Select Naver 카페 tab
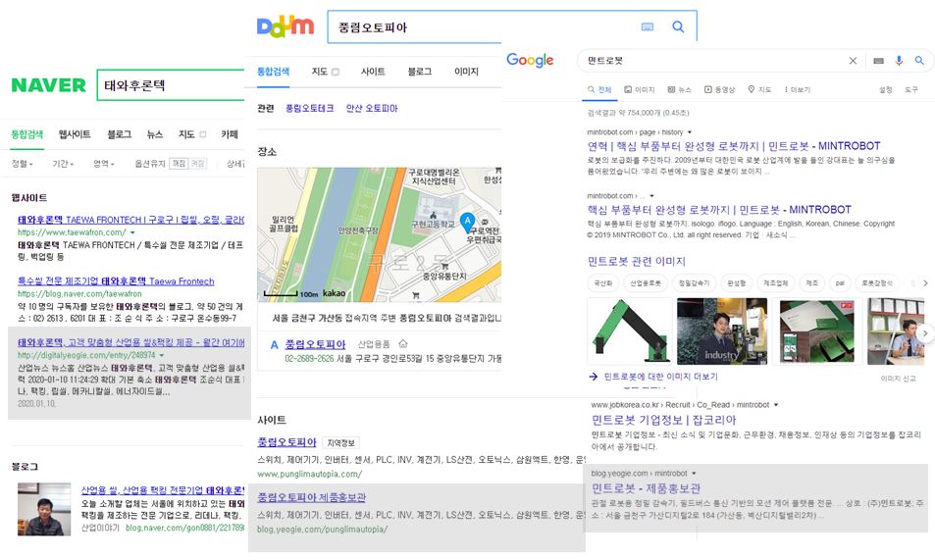This screenshot has width=935, height=560. 230,134
